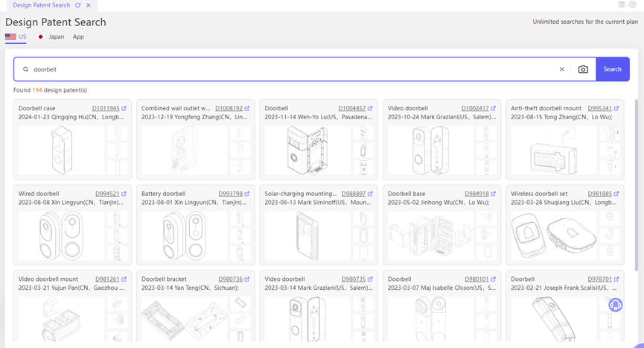Screen dimensions: 644x348
Task: Open the history clock icon
Action: [x=633, y=5]
